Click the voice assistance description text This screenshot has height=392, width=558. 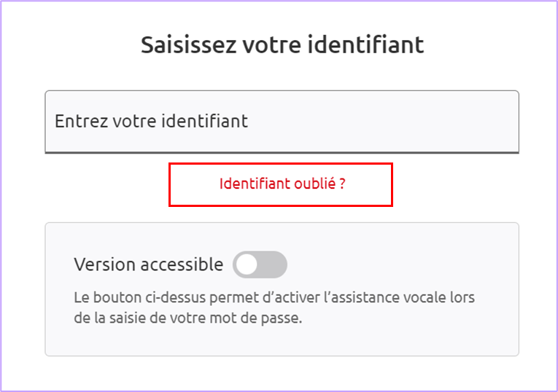279,308
